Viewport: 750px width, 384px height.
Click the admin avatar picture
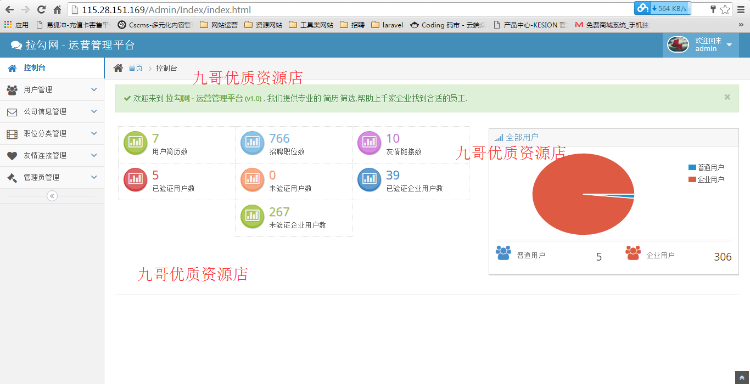pyautogui.click(x=678, y=45)
